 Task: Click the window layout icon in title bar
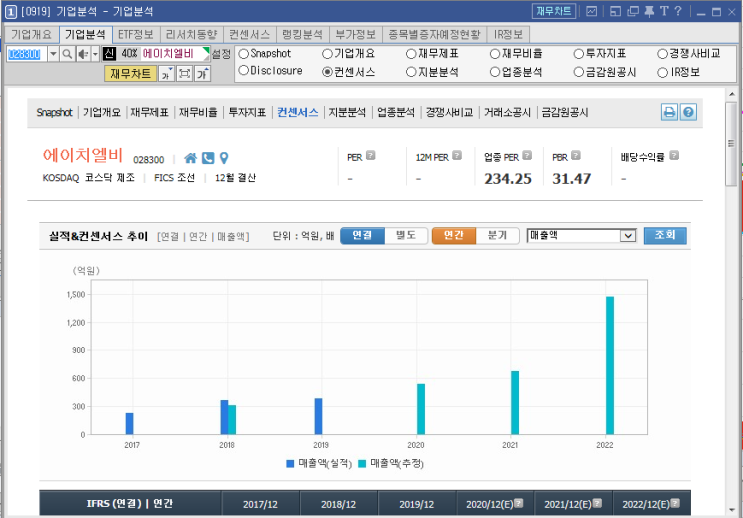[615, 11]
